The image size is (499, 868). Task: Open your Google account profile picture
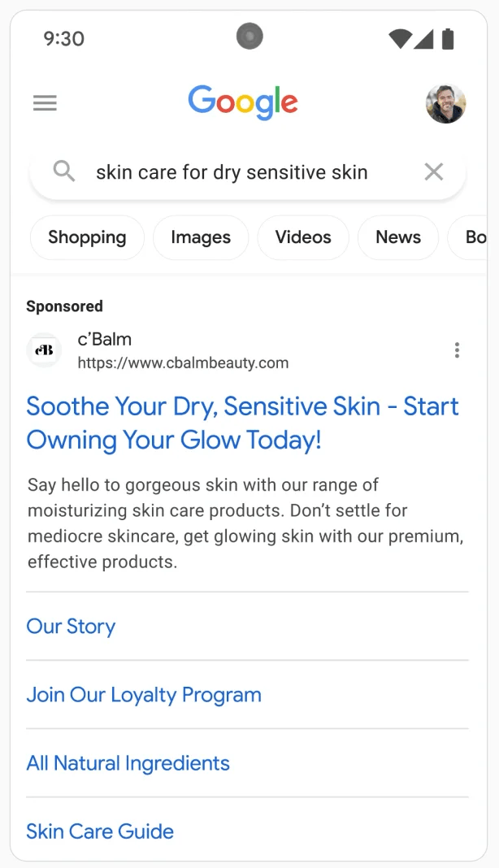pos(445,103)
